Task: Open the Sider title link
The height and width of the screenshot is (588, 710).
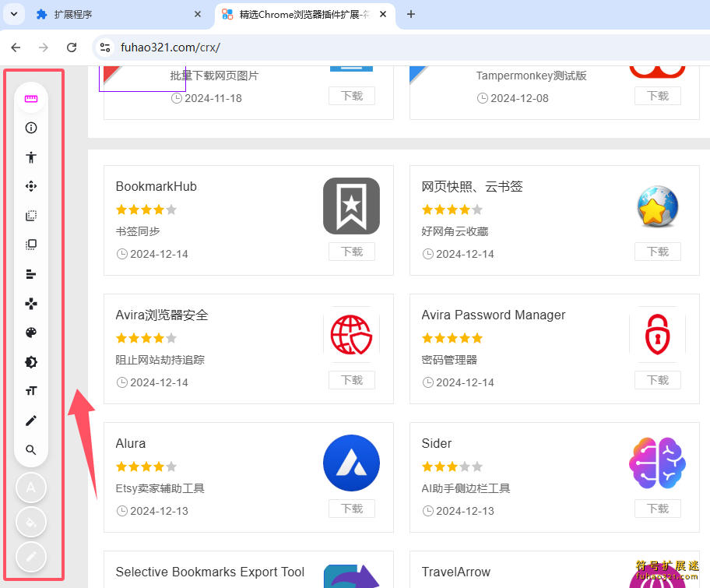Action: pyautogui.click(x=437, y=443)
